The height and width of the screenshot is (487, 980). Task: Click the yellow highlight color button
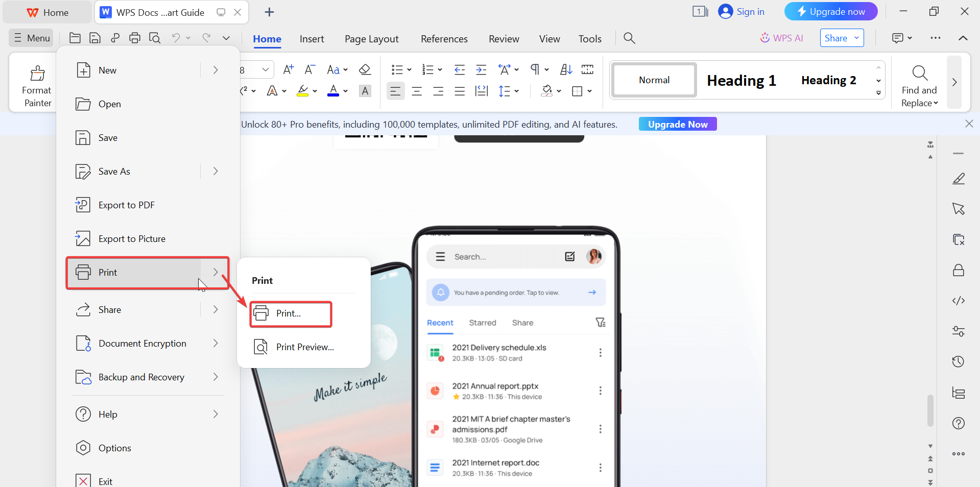(303, 91)
